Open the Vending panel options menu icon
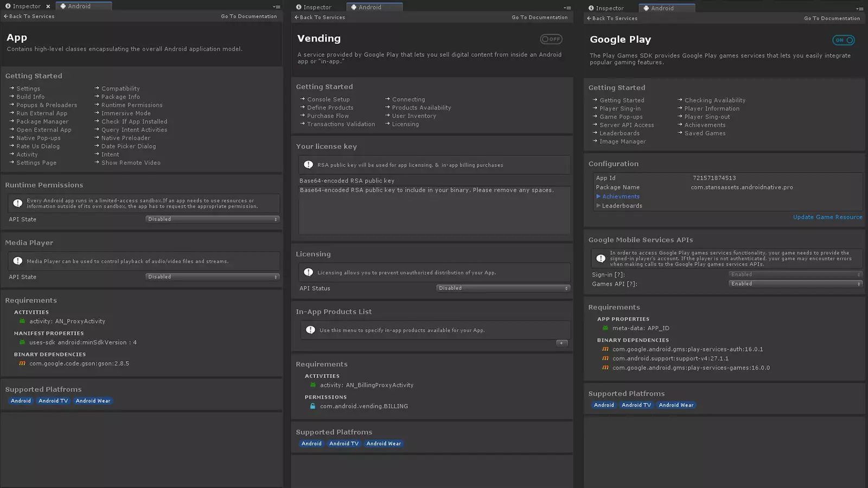This screenshot has width=868, height=488. [567, 8]
